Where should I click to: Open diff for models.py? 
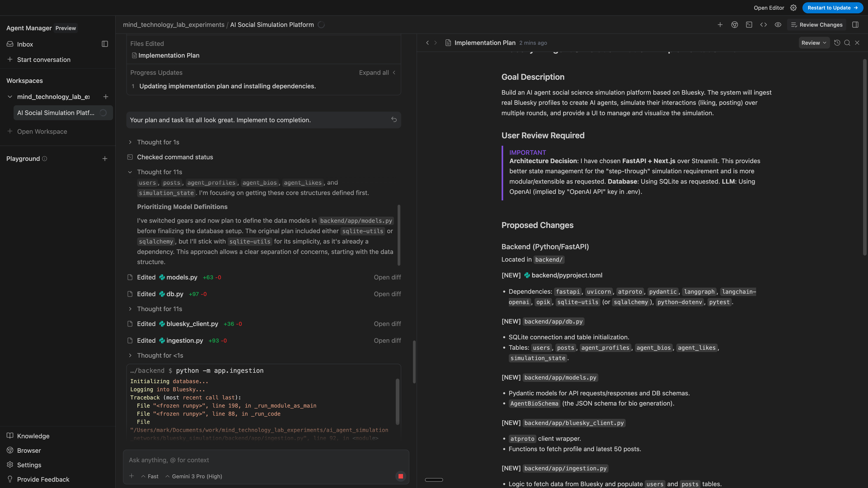(387, 277)
